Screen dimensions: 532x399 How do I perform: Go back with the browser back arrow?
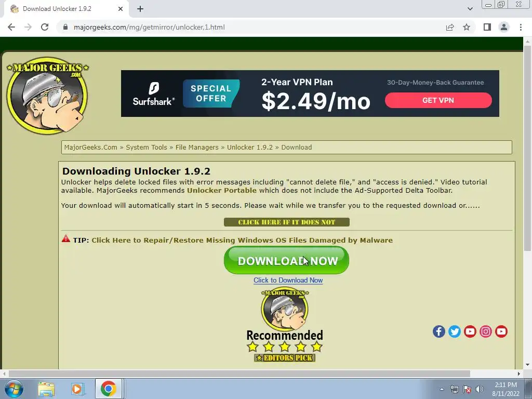[x=11, y=27]
